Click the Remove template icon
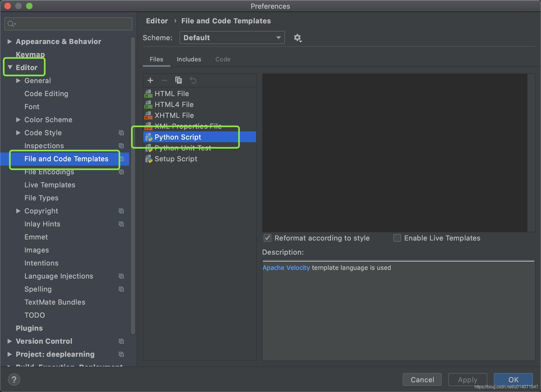Viewport: 541px width, 392px height. (164, 80)
